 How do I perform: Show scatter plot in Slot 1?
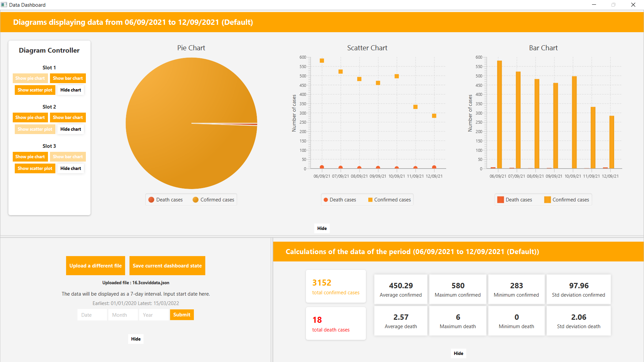click(x=35, y=90)
